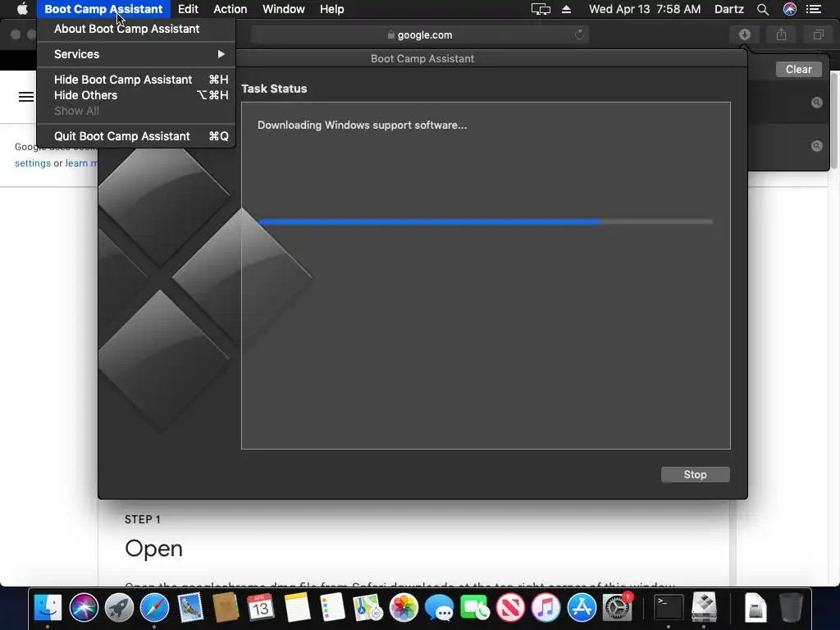Open Notification Center list icon

pyautogui.click(x=814, y=9)
